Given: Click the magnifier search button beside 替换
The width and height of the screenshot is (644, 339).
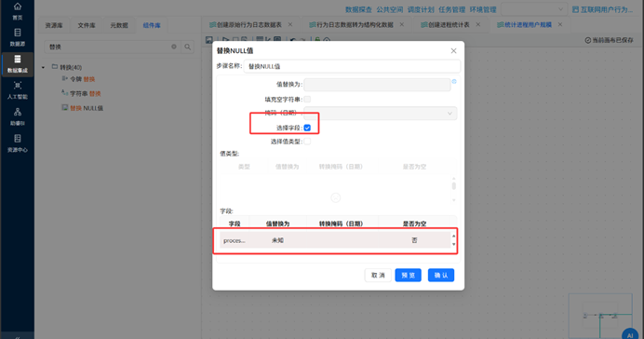Looking at the screenshot, I should 188,47.
